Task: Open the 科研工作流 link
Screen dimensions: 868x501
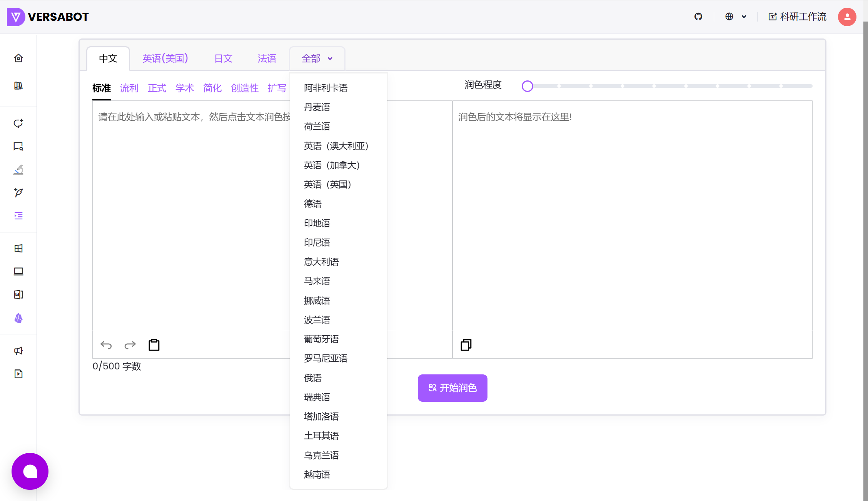Action: click(797, 17)
